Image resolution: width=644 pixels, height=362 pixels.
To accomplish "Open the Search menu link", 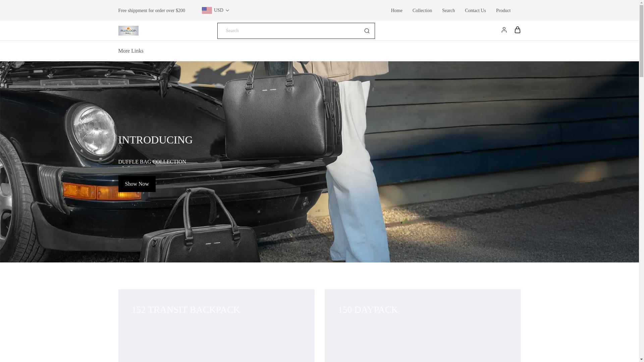I will pyautogui.click(x=448, y=11).
